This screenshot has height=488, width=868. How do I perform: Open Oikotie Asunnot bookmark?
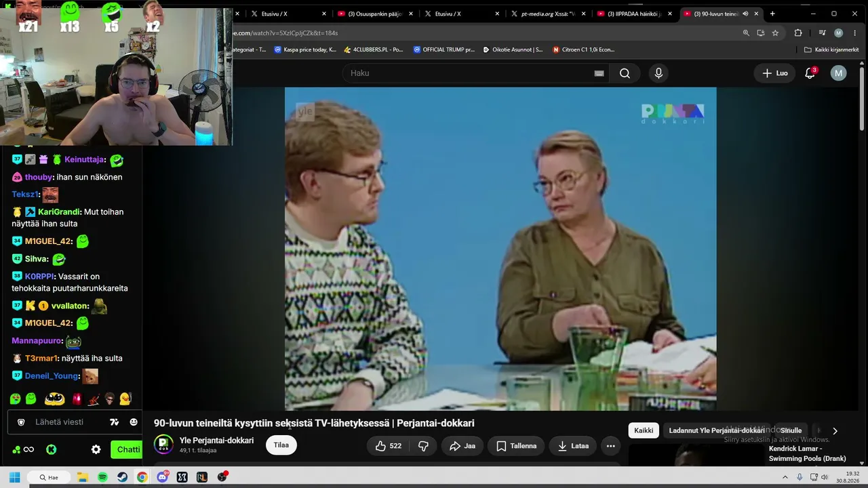click(x=513, y=49)
